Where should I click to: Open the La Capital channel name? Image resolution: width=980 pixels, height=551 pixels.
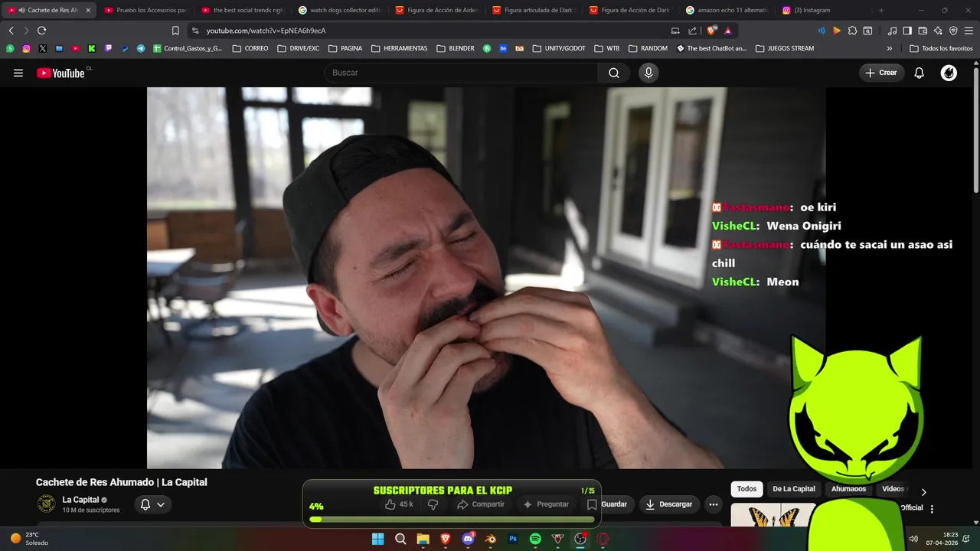click(80, 500)
